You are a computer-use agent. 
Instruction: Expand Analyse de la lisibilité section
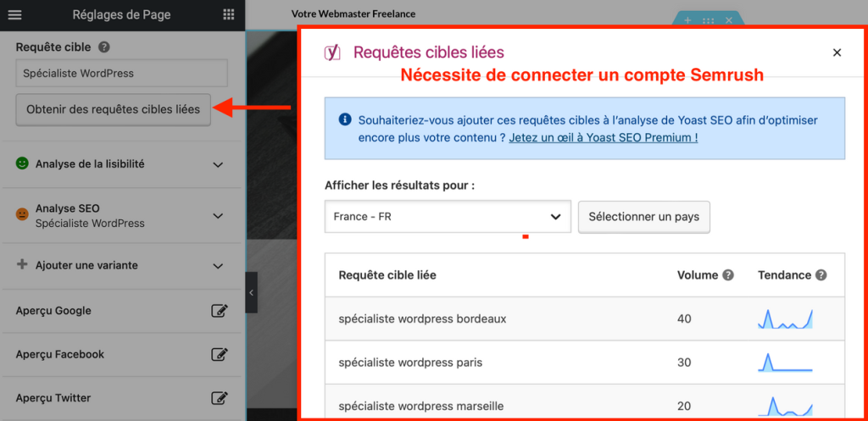(x=218, y=164)
